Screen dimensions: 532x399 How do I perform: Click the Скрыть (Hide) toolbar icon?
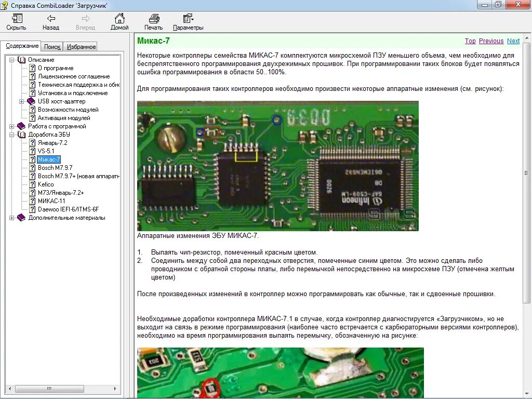pos(16,18)
